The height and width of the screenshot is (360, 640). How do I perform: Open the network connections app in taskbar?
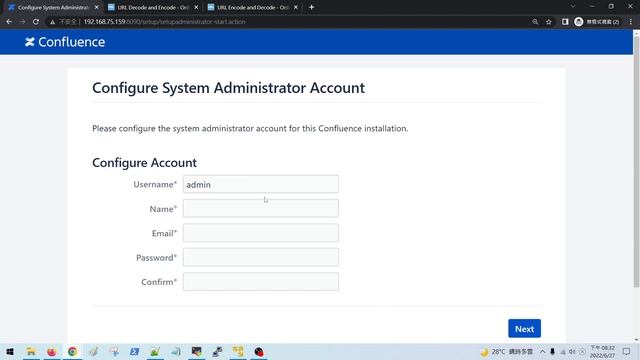click(x=217, y=351)
